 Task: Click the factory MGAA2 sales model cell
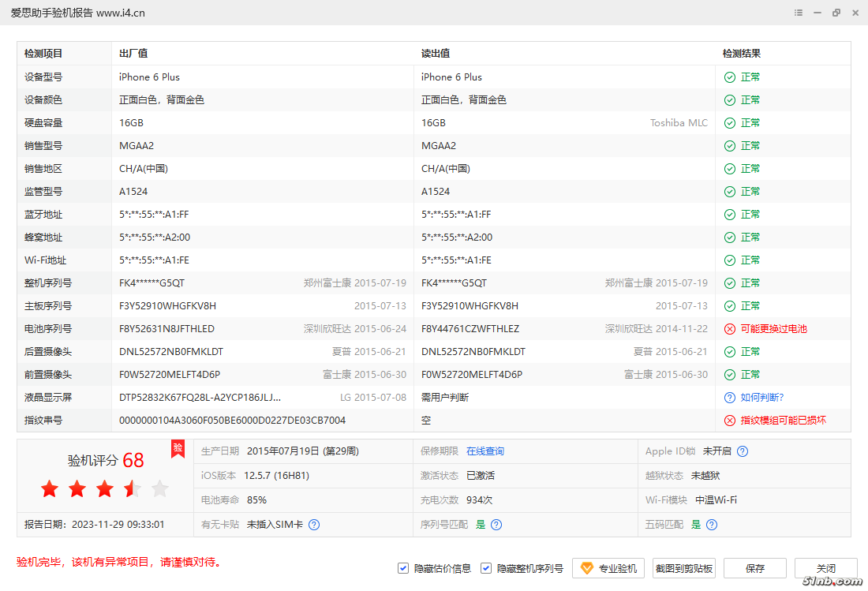(137, 146)
